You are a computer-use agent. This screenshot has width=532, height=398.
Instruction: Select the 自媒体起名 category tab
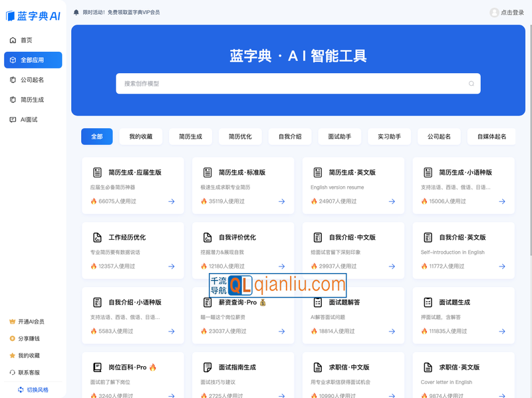(x=491, y=136)
